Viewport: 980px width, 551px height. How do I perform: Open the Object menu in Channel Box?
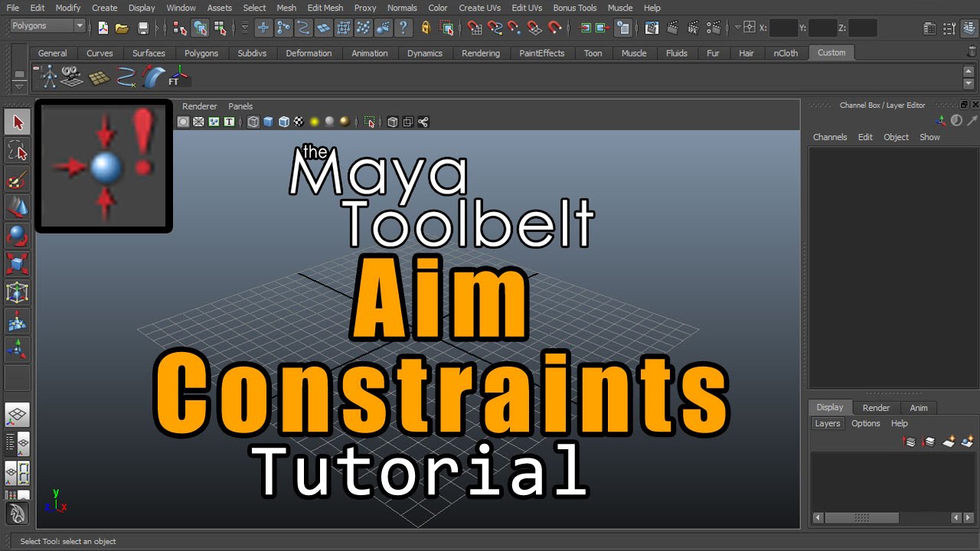(x=896, y=137)
